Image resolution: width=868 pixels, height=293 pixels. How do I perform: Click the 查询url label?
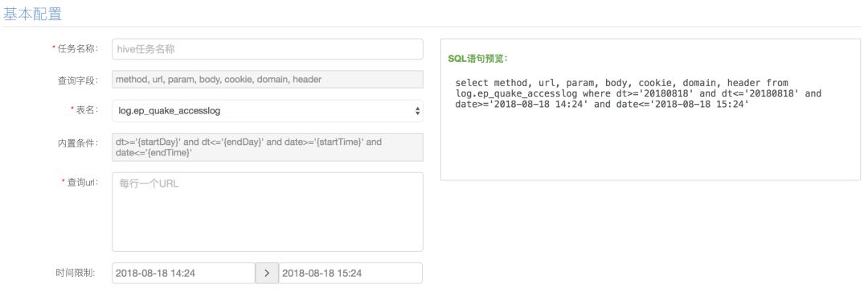[x=83, y=182]
